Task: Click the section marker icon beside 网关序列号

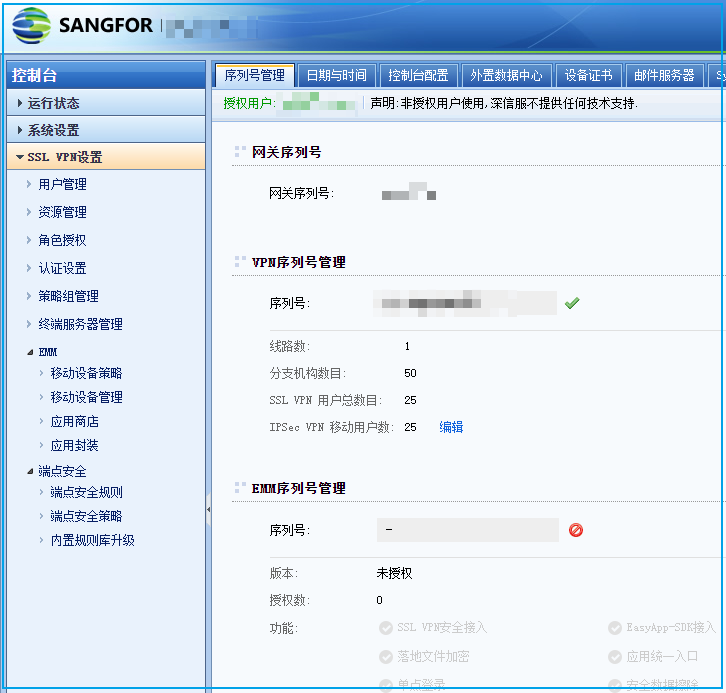Action: 240,151
